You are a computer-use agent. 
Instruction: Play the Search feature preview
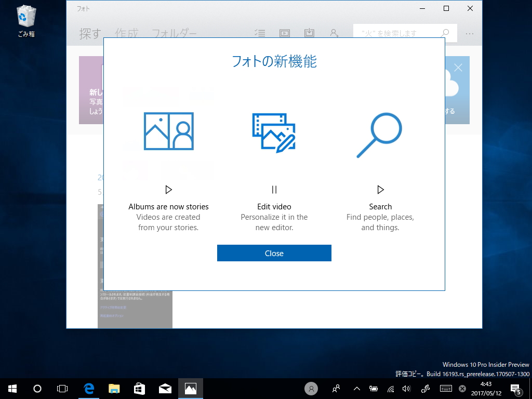[x=380, y=190]
